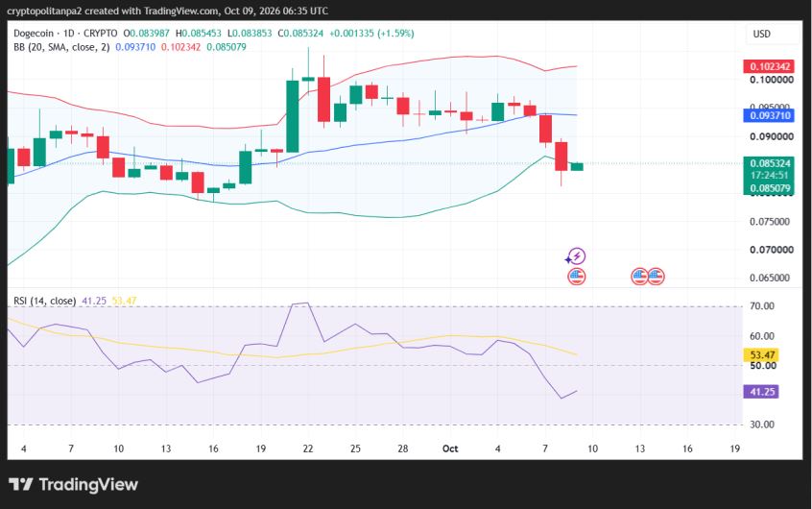Click the green 0.085079 value in BB legend
This screenshot has height=509, width=812.
point(227,47)
